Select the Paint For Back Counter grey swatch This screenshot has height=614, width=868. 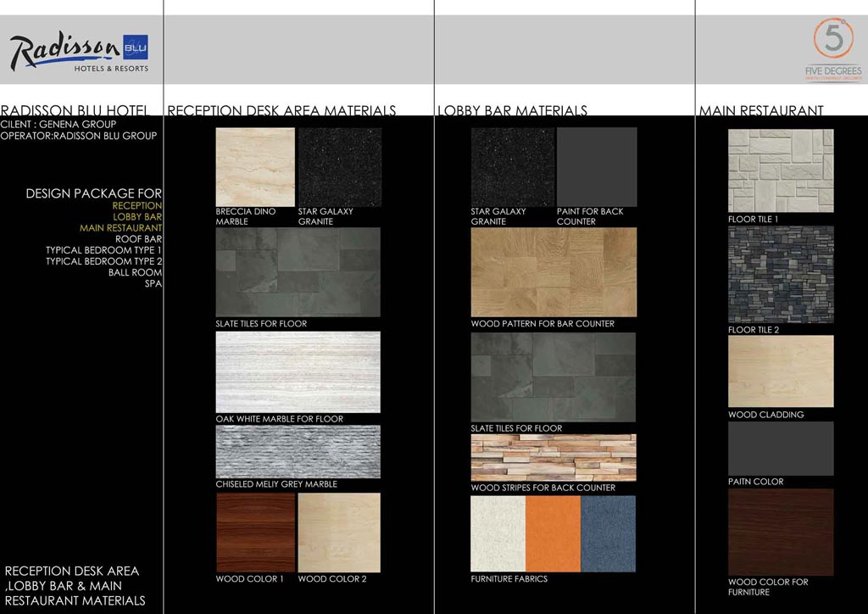tap(597, 167)
